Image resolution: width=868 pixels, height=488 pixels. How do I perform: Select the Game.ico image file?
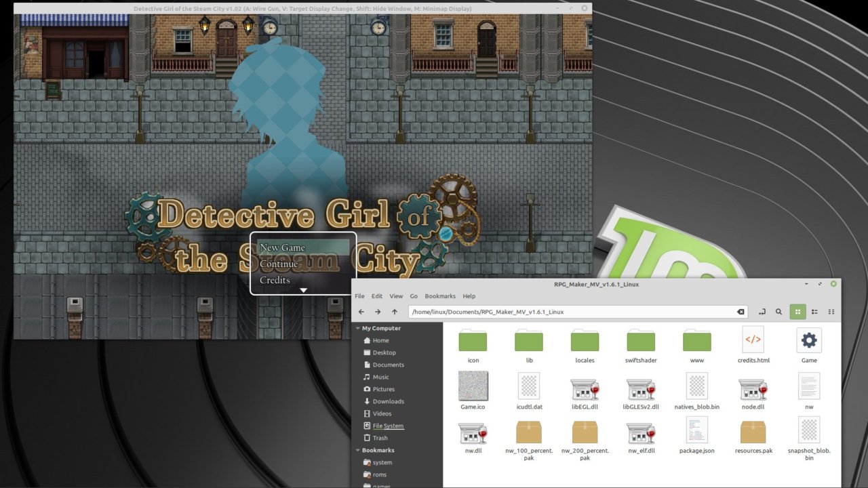(x=473, y=386)
